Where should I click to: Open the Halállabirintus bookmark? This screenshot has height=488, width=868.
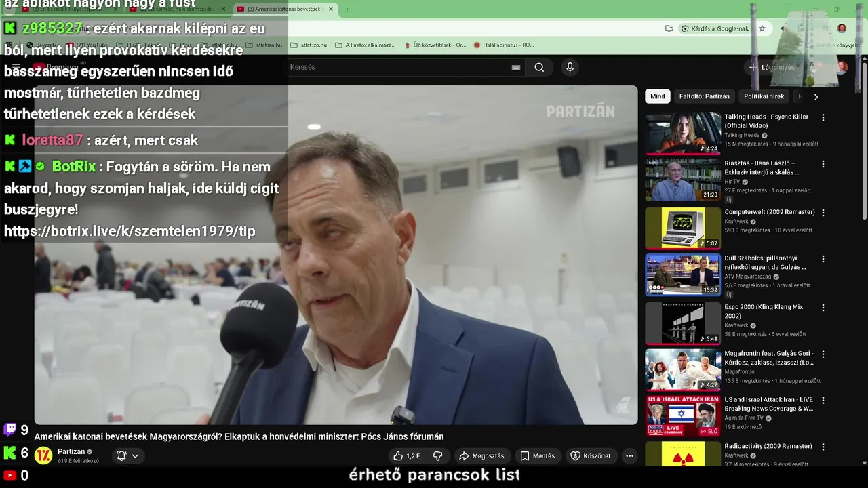(x=504, y=45)
